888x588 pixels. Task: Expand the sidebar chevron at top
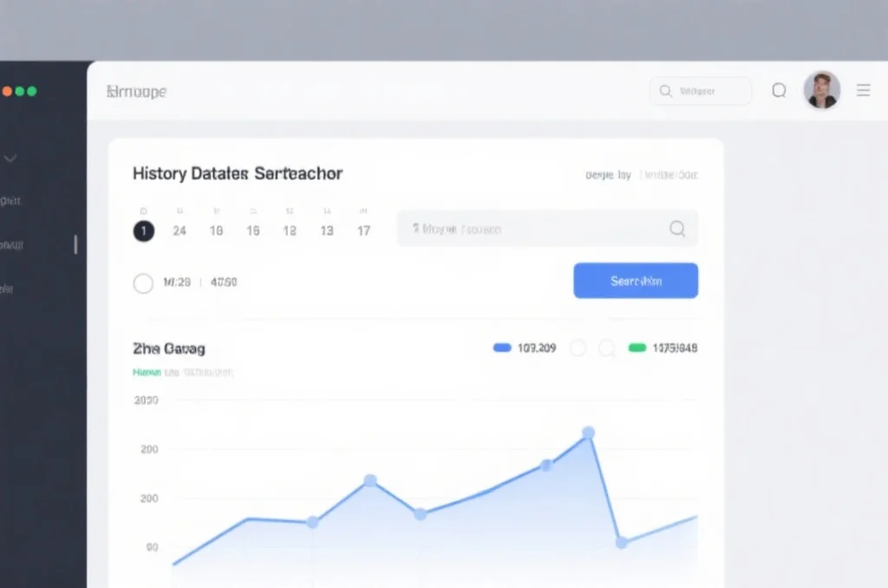[10, 159]
